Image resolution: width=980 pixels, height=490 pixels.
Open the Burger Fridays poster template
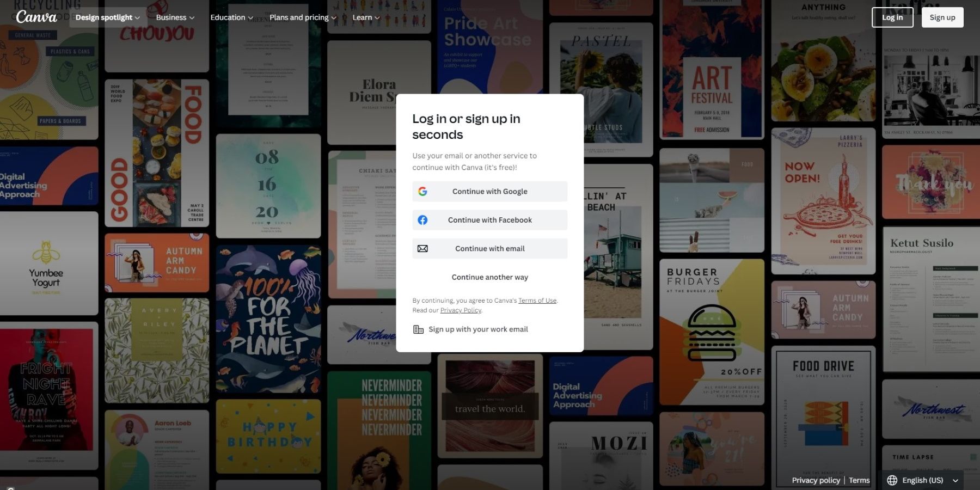click(712, 332)
